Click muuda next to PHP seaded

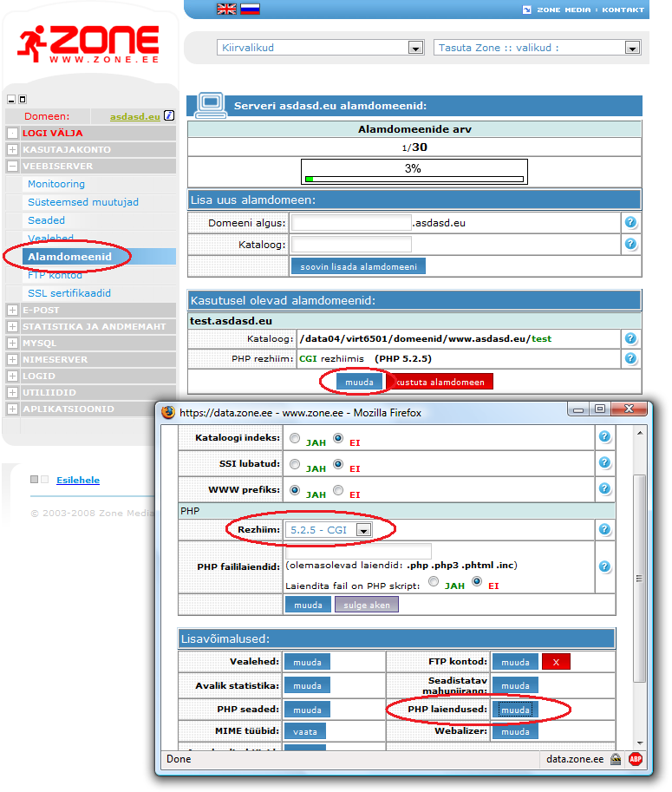pos(307,710)
